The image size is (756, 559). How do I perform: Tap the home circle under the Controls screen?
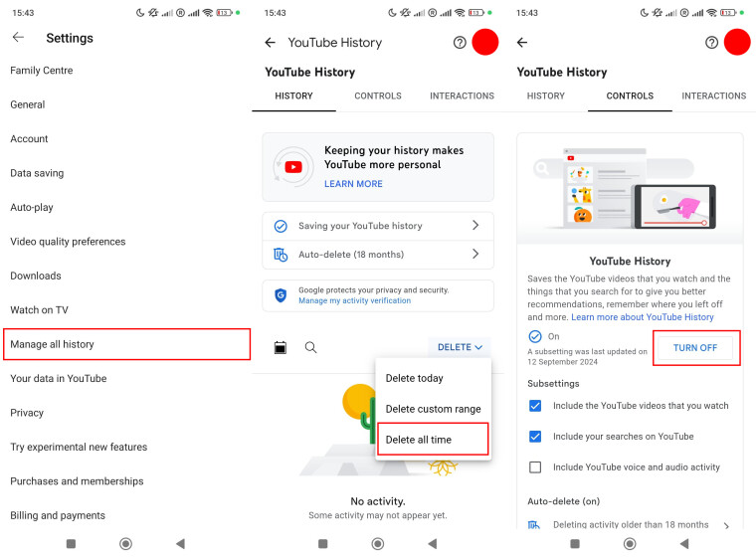pos(630,544)
